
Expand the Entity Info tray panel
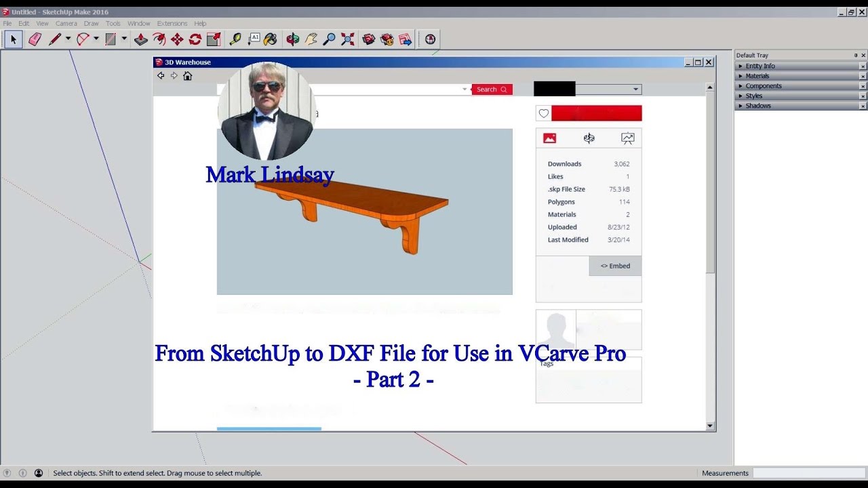pos(801,66)
